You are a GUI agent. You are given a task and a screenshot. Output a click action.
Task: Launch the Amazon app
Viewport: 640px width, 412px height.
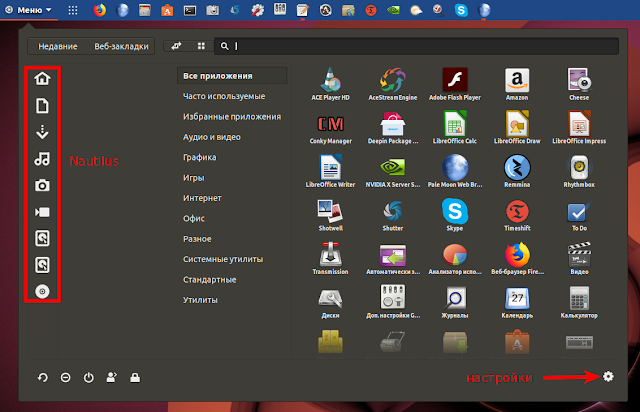coord(517,85)
